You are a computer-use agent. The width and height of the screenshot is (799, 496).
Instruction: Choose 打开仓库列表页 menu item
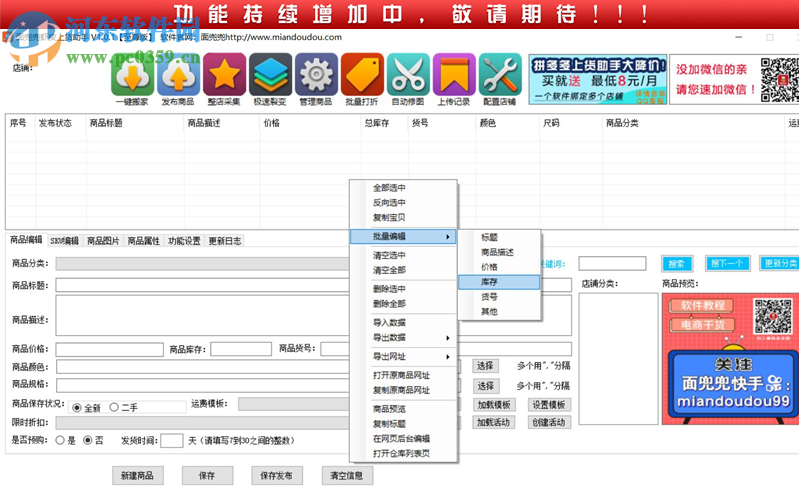pos(404,454)
